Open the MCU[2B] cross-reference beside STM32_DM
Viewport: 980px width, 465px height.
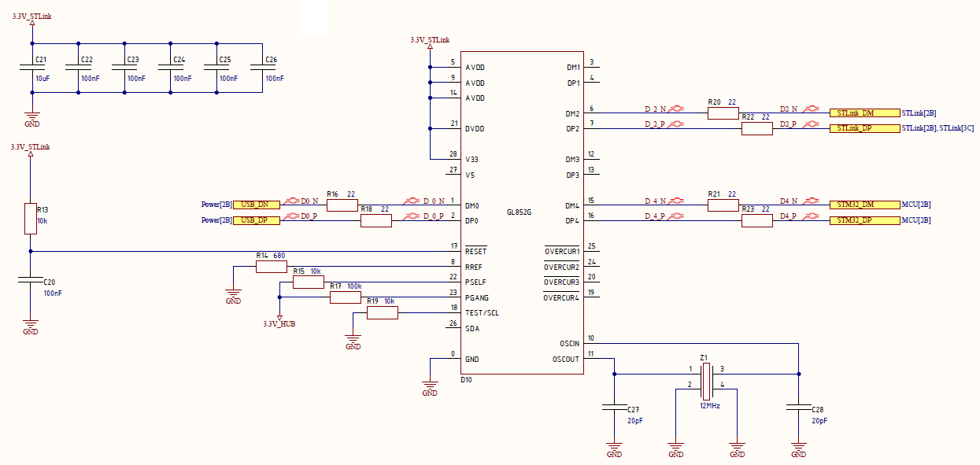915,205
